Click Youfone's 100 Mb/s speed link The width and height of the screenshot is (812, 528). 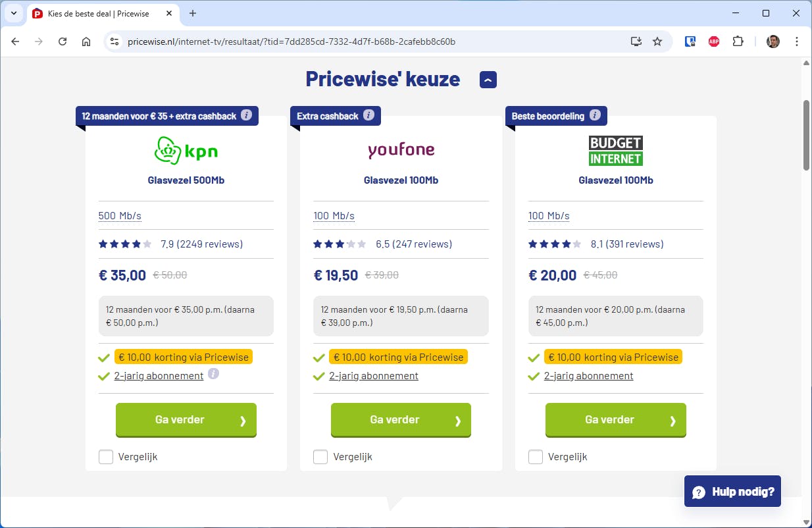pyautogui.click(x=334, y=216)
